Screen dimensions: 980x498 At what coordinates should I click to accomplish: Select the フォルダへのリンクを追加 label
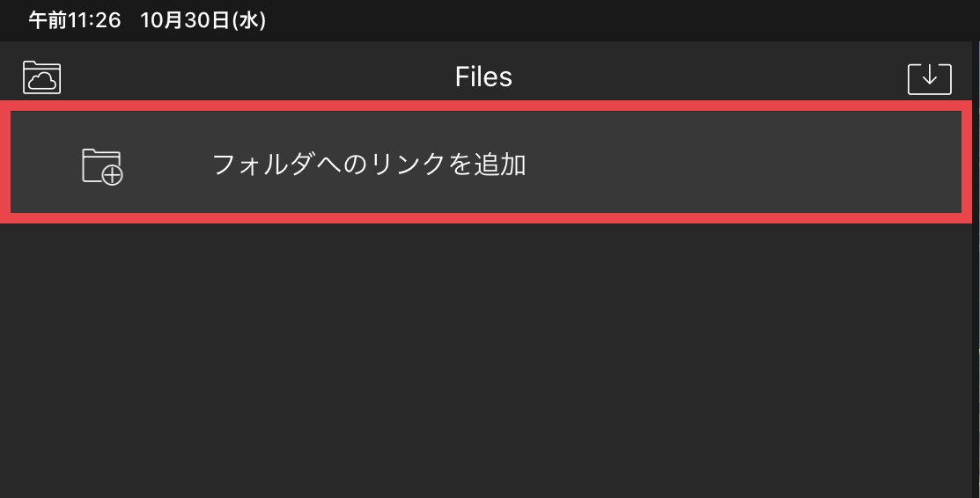(369, 165)
